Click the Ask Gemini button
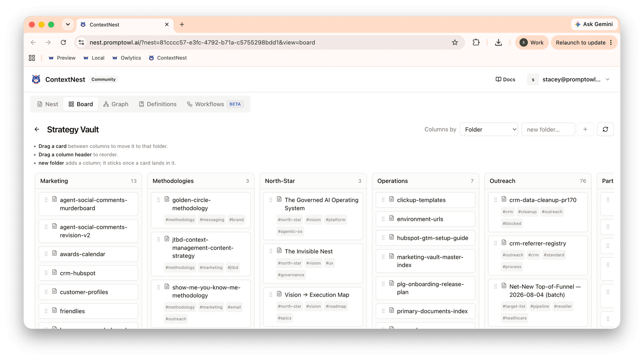This screenshot has width=644, height=360. [594, 24]
